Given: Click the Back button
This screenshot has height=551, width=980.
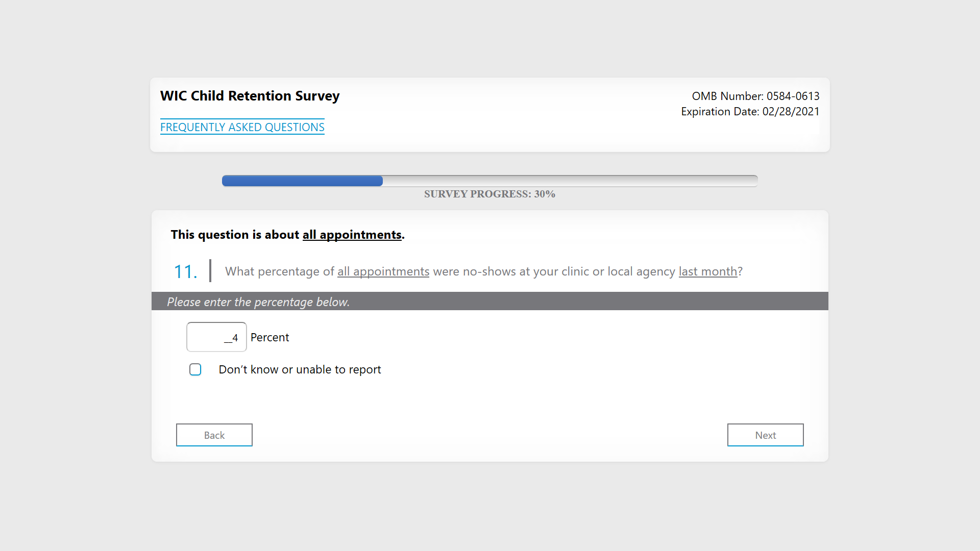Looking at the screenshot, I should click(214, 435).
